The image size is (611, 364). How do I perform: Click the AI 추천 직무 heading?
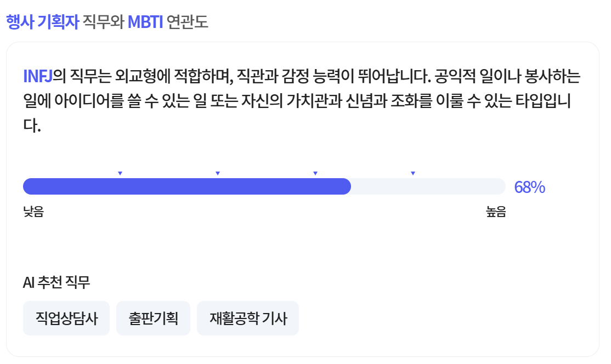click(x=56, y=282)
